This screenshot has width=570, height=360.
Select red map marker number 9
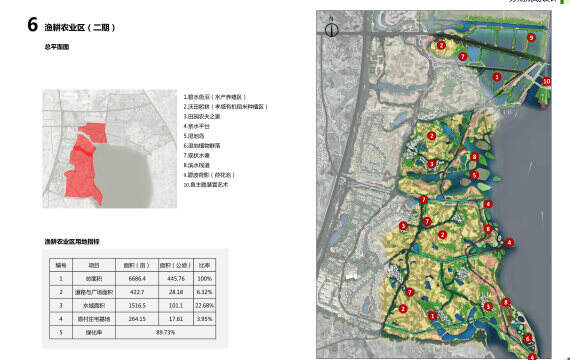point(531,37)
